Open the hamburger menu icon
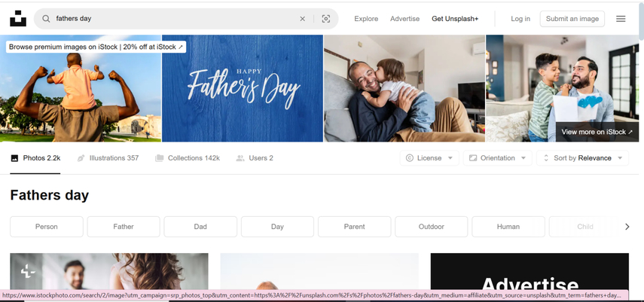 point(621,19)
